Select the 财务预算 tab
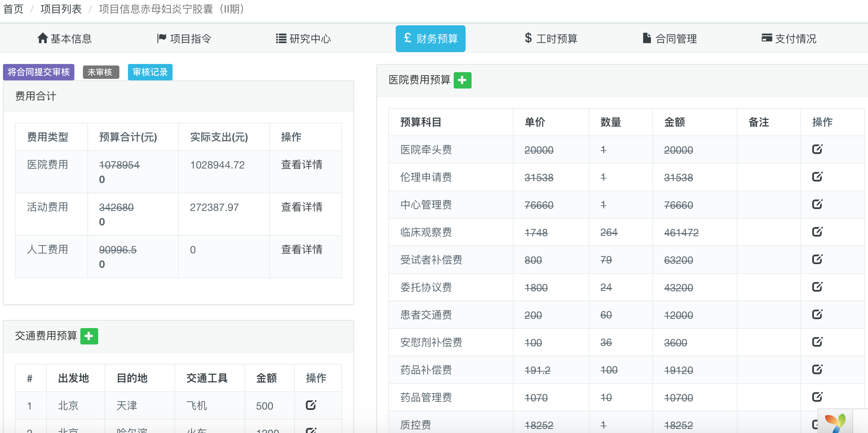 click(431, 38)
